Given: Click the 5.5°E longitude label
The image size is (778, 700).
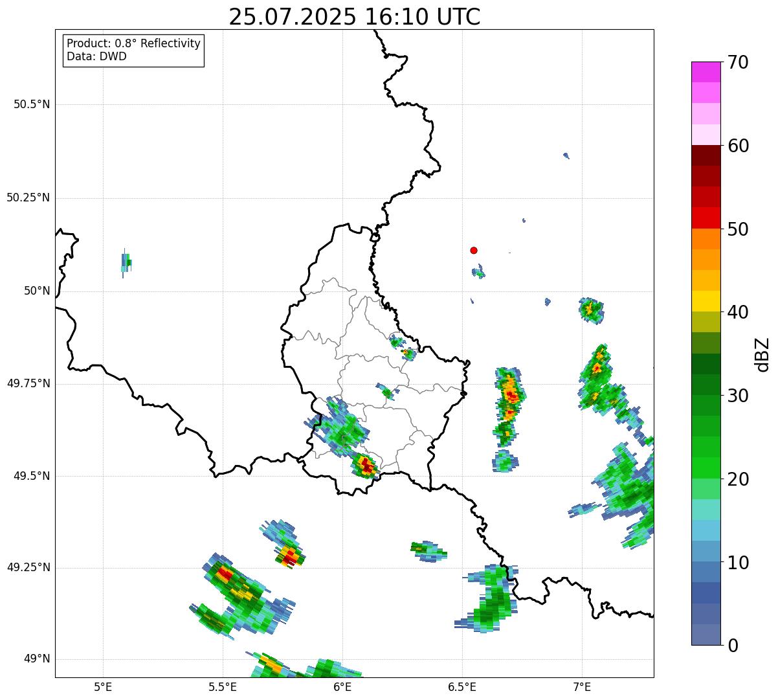Looking at the screenshot, I should pyautogui.click(x=223, y=686).
